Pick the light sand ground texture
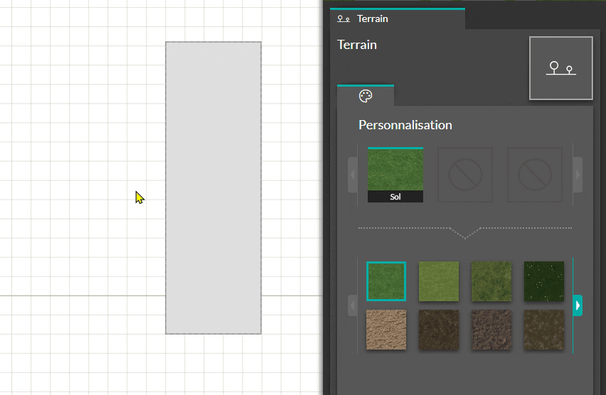The height and width of the screenshot is (395, 606). point(386,330)
